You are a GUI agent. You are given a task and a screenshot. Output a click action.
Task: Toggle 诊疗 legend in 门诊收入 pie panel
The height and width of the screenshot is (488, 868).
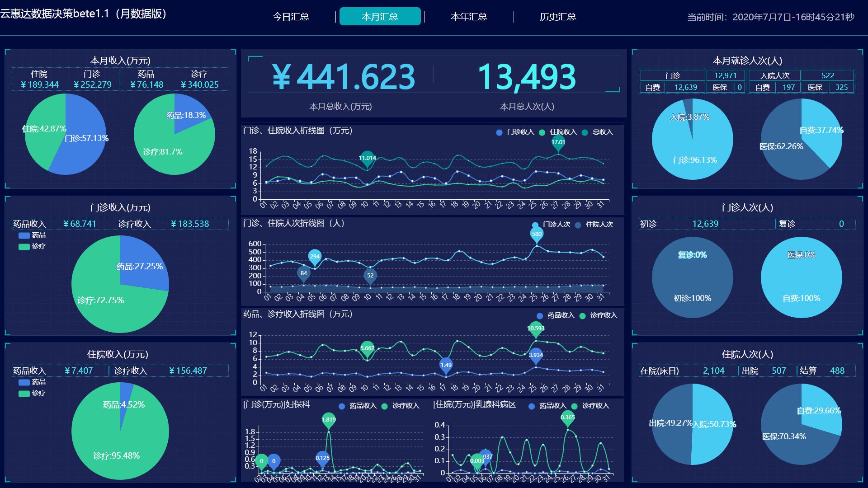pyautogui.click(x=32, y=247)
